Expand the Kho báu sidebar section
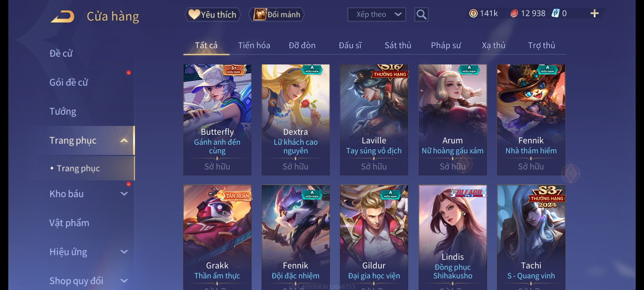 click(124, 194)
